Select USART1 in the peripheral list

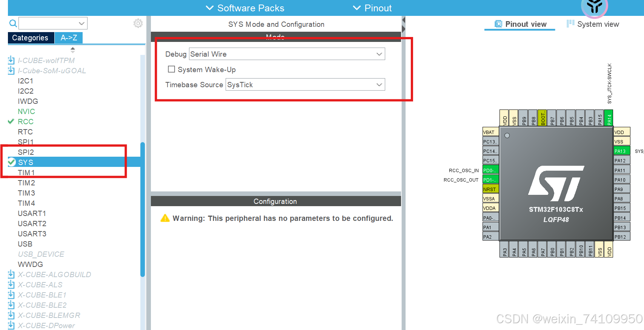(x=32, y=213)
